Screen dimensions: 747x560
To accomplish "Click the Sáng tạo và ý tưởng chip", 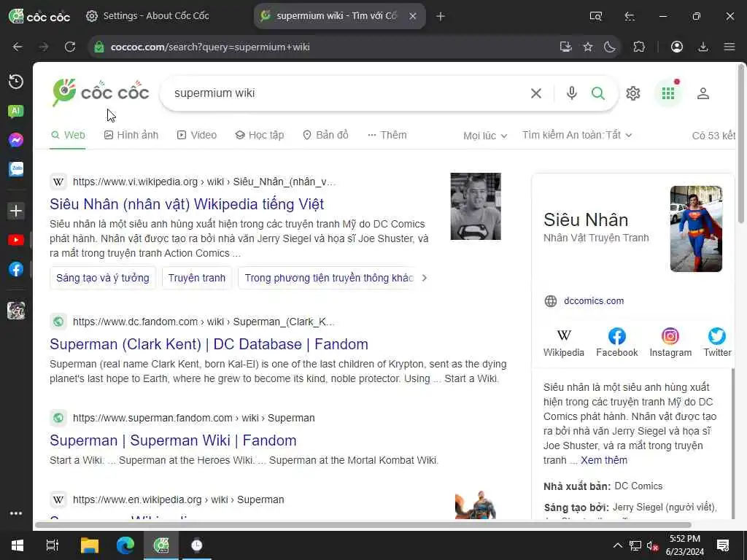I will (102, 278).
